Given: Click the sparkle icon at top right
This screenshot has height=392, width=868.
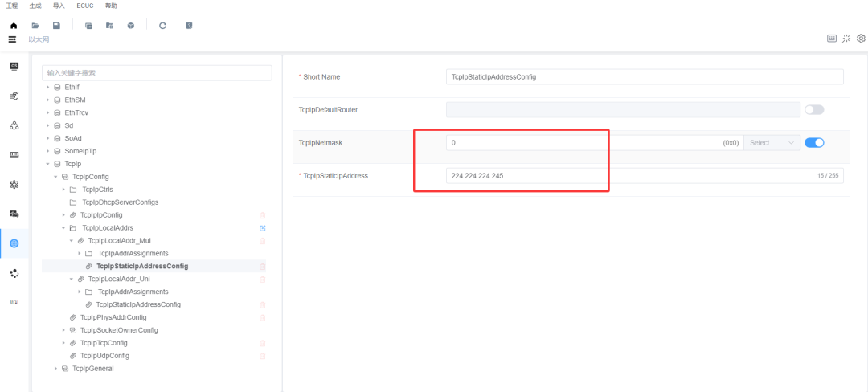Looking at the screenshot, I should coord(845,38).
